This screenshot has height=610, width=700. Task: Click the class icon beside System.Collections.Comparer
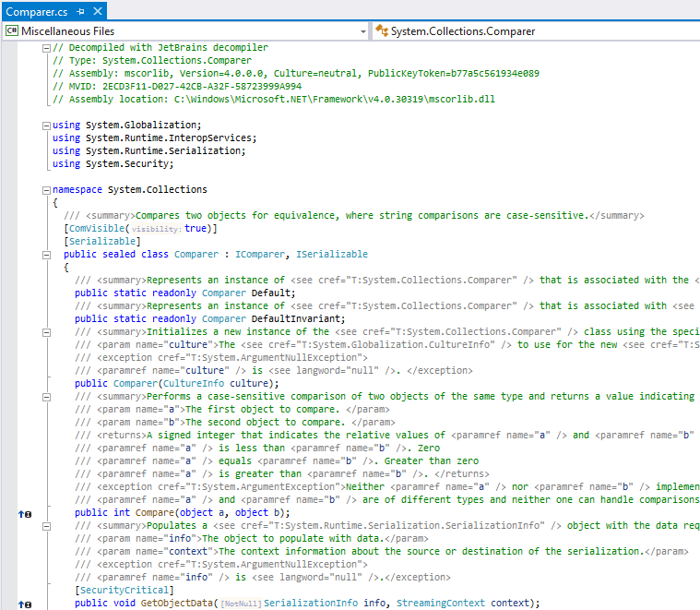pyautogui.click(x=381, y=30)
